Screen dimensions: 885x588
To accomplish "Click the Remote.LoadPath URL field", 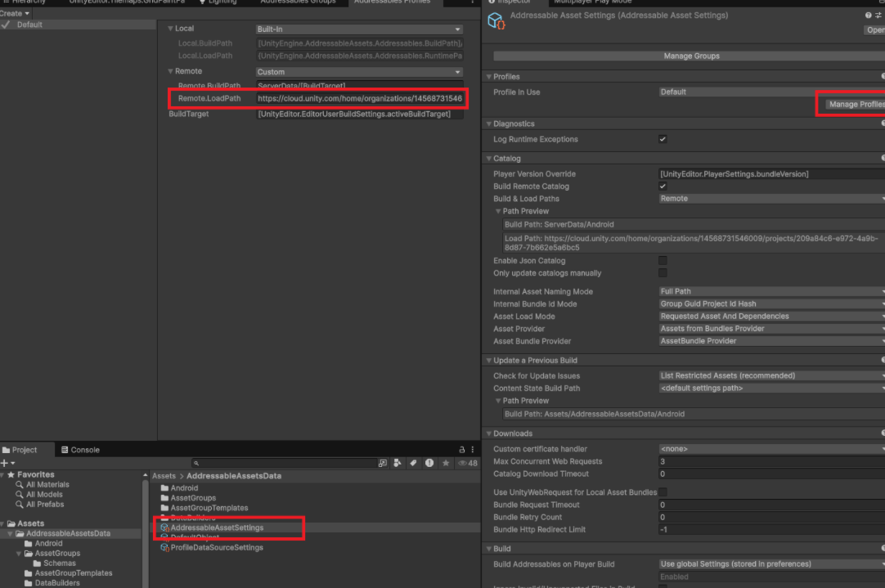I will tap(360, 99).
